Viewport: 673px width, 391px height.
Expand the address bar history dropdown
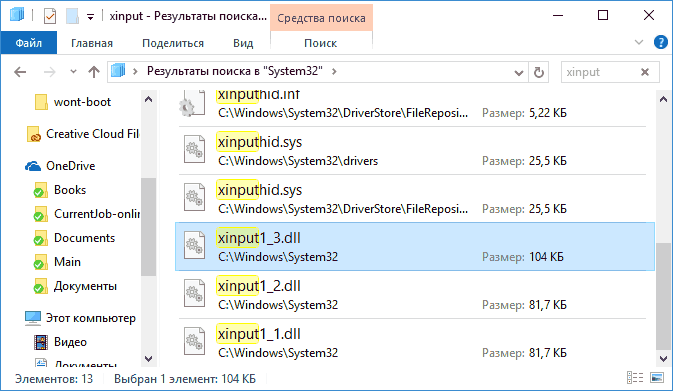click(x=518, y=73)
